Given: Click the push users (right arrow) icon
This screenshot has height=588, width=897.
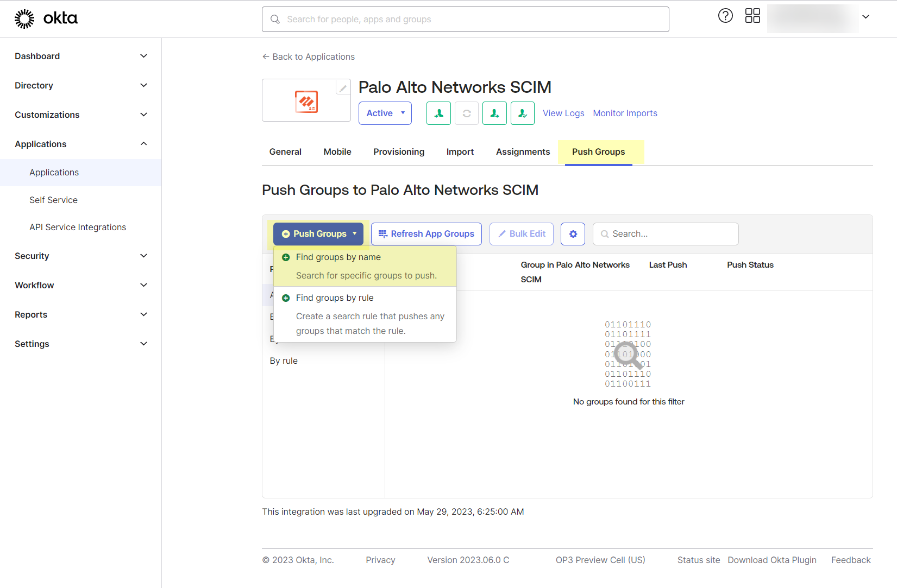Looking at the screenshot, I should [494, 113].
